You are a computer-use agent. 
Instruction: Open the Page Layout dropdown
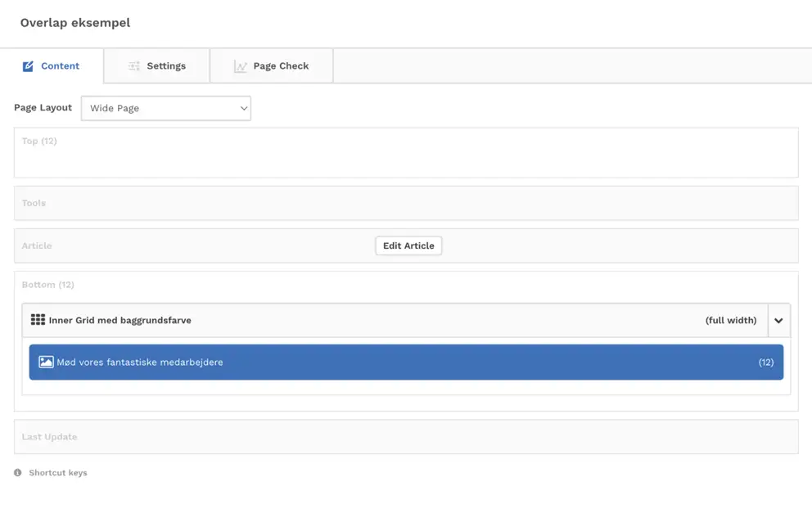click(165, 108)
